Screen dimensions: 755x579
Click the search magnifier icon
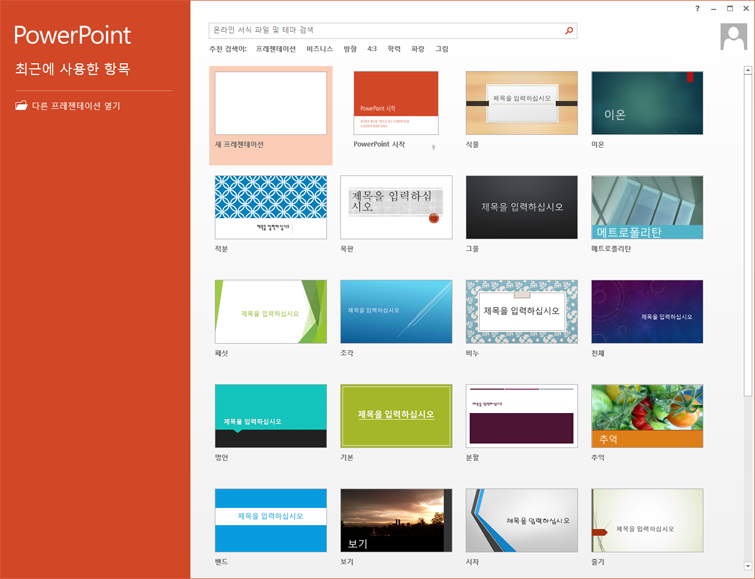coord(569,30)
